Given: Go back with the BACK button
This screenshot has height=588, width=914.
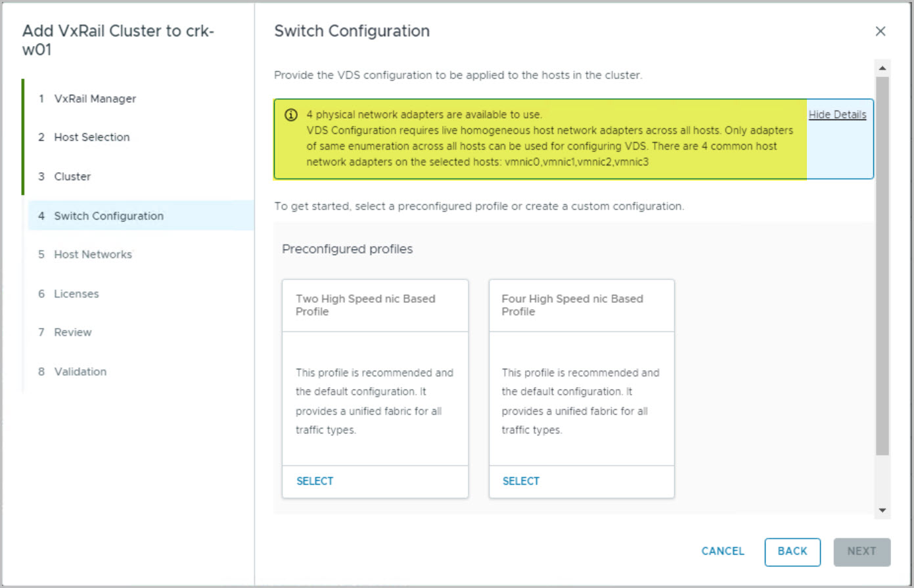Looking at the screenshot, I should pos(792,551).
